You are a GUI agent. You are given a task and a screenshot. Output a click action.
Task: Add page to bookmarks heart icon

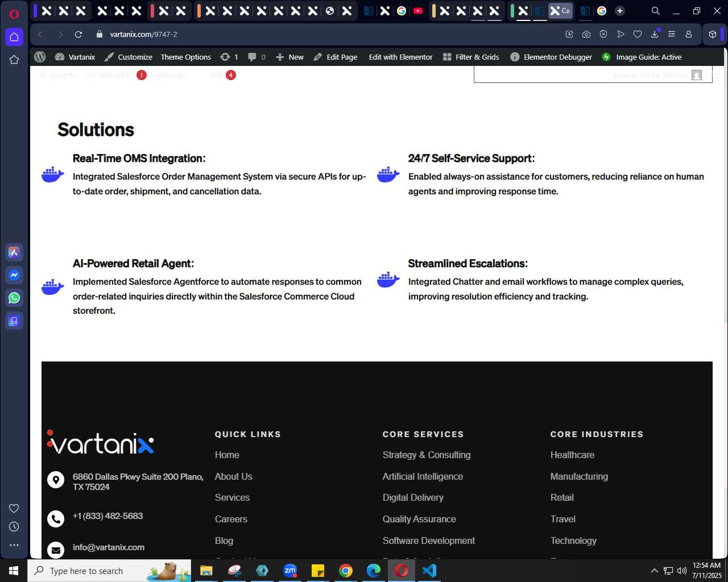coord(638,34)
